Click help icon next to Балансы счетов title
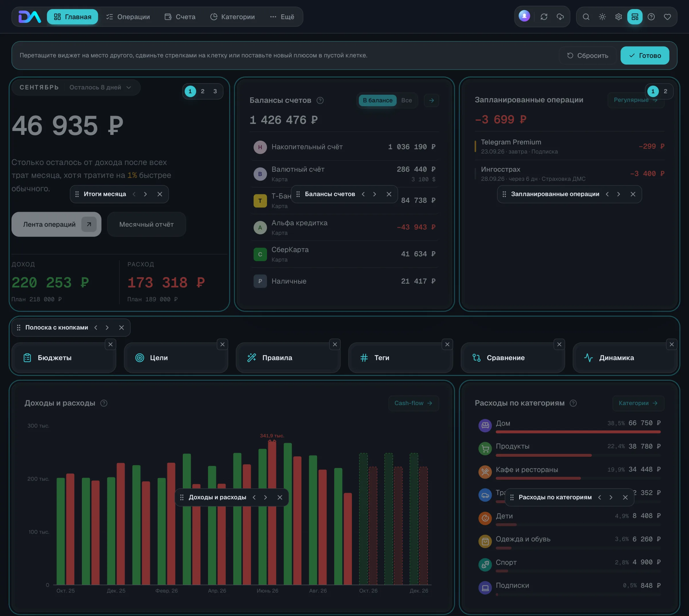The image size is (689, 616). pyautogui.click(x=320, y=100)
